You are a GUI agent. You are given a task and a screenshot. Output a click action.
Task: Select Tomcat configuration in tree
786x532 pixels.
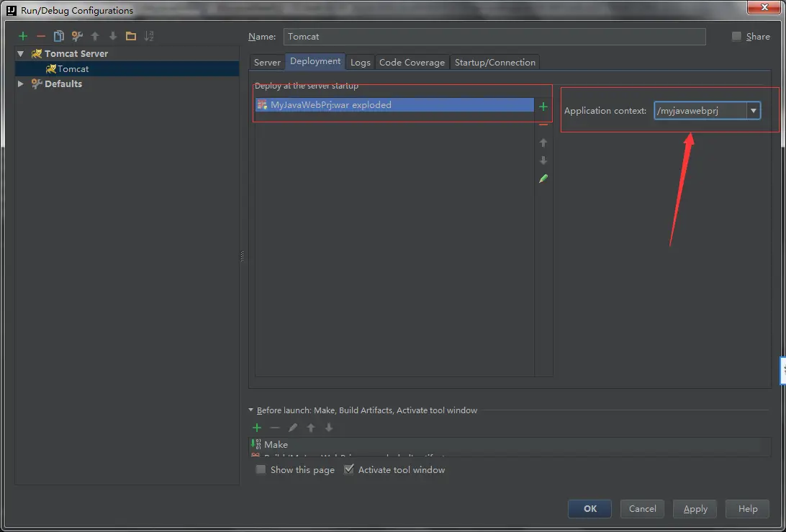click(127, 68)
